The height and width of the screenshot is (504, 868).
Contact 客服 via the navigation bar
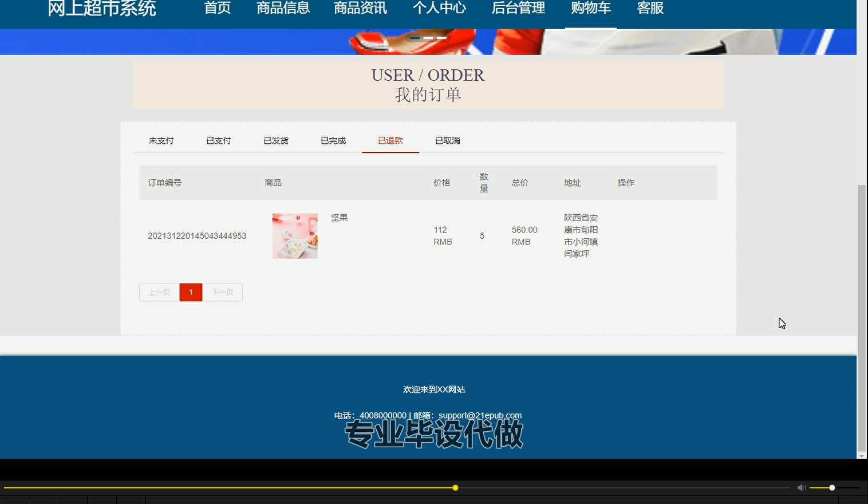[x=650, y=8]
